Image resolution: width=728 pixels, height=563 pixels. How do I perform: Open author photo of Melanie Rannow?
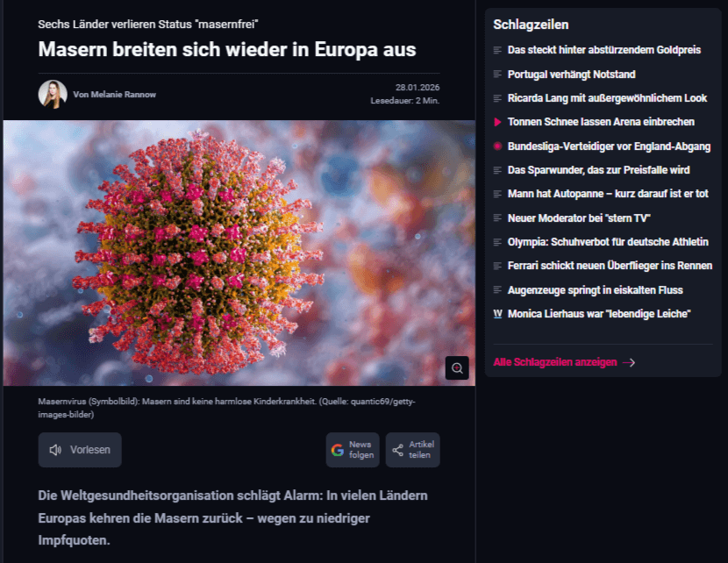point(53,94)
